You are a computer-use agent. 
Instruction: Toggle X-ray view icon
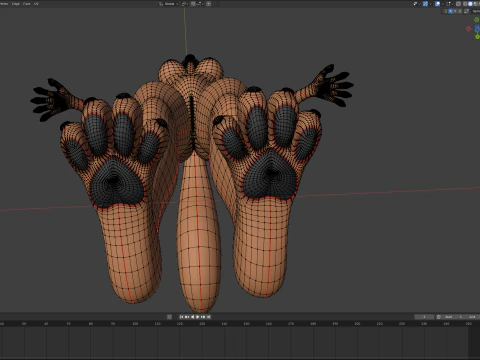coord(458,4)
